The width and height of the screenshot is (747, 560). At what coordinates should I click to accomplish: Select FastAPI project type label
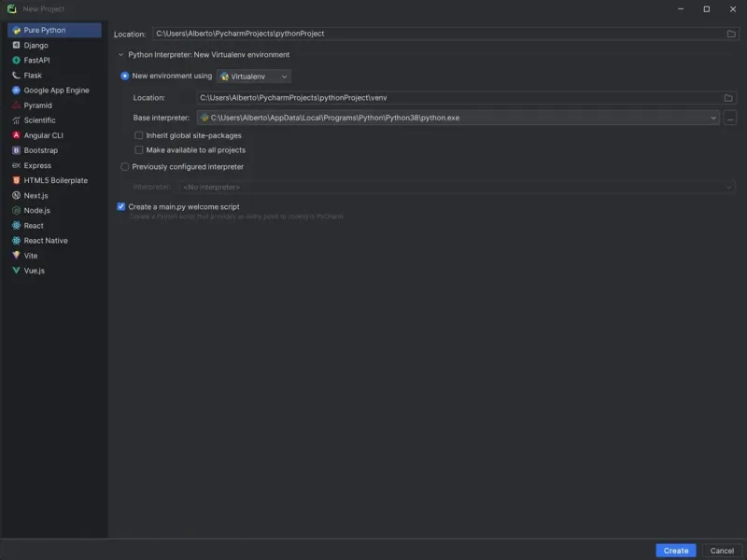click(x=36, y=60)
